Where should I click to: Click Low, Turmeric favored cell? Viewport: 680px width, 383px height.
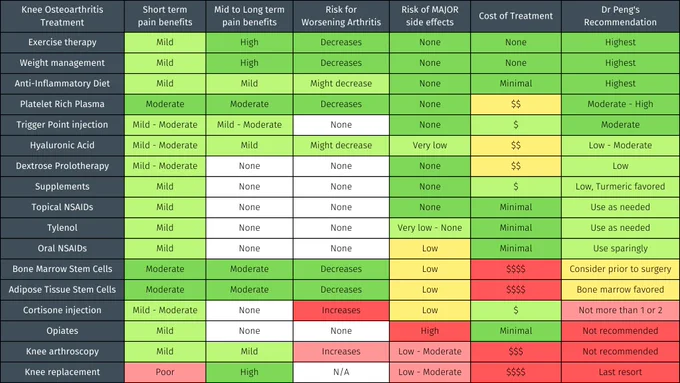tap(620, 187)
